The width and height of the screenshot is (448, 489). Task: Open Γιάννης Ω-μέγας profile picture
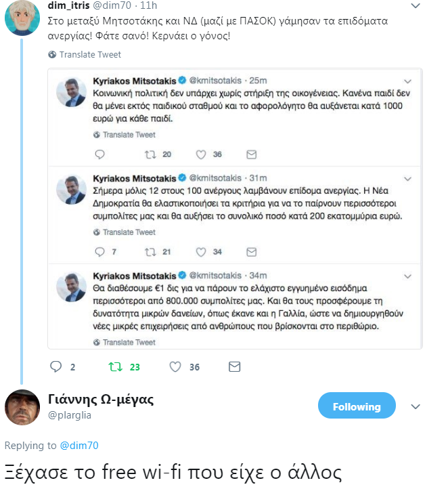click(22, 407)
